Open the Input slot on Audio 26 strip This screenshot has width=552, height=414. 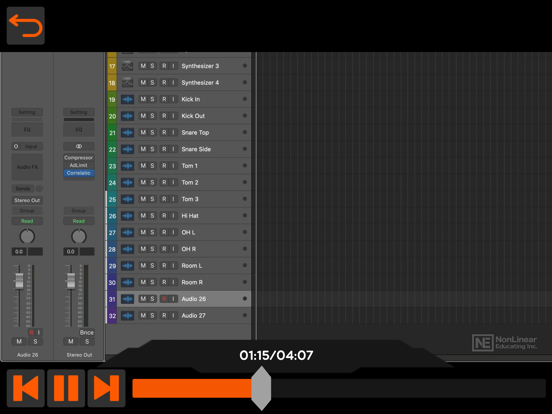tap(31, 146)
